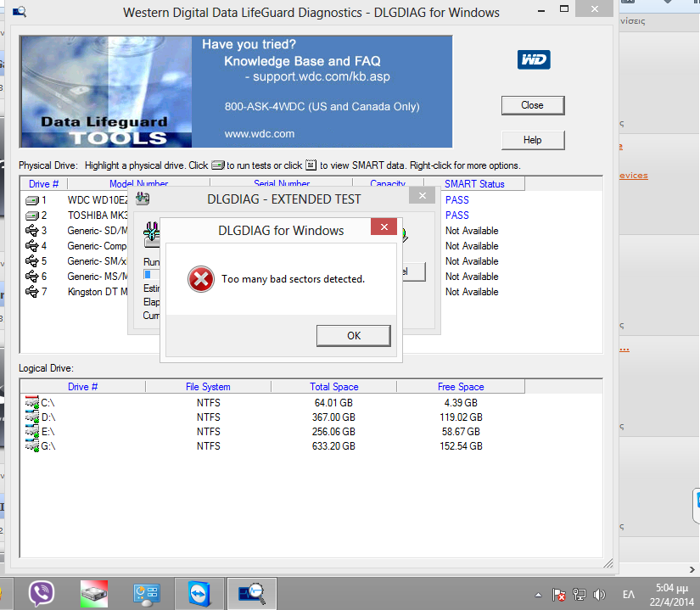Select drive 3 Generic SD/M USB icon
This screenshot has height=610, width=700.
tap(32, 231)
